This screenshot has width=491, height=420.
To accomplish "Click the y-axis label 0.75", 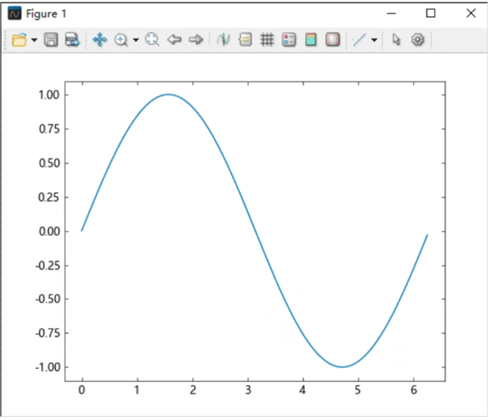I will pyautogui.click(x=49, y=129).
